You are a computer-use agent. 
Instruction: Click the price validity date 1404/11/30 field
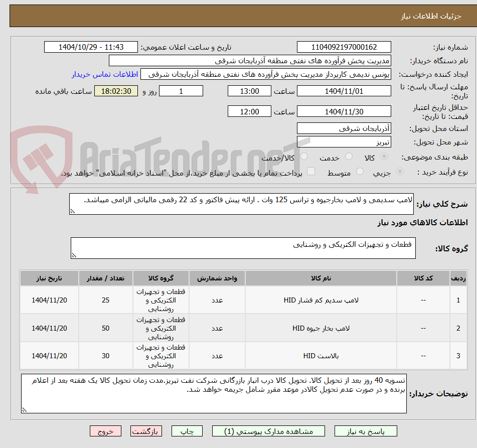pos(344,111)
